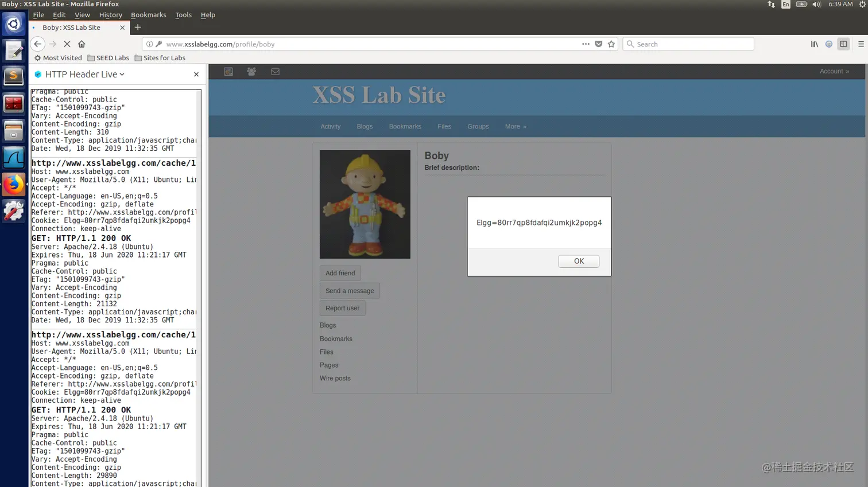This screenshot has width=868, height=487.
Task: Open the system gear session menu
Action: [862, 4]
